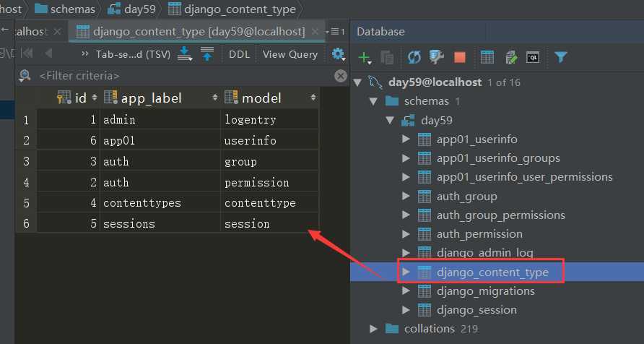Image resolution: width=644 pixels, height=344 pixels.
Task: Click the View Query button
Action: coord(290,54)
